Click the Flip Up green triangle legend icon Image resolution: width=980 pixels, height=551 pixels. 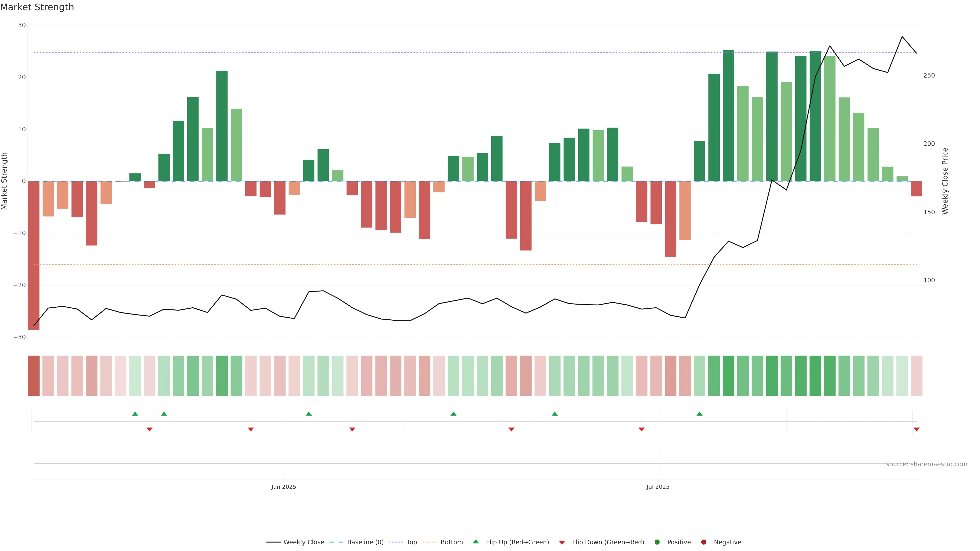tap(475, 542)
